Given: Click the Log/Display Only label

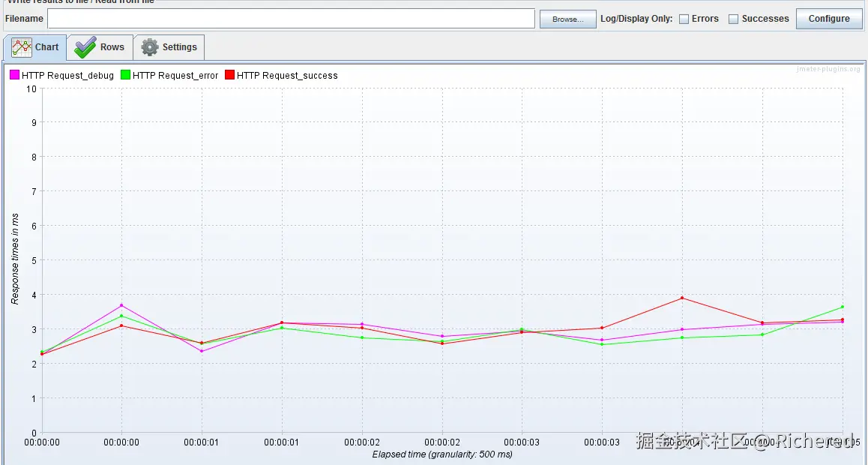Looking at the screenshot, I should (x=636, y=18).
